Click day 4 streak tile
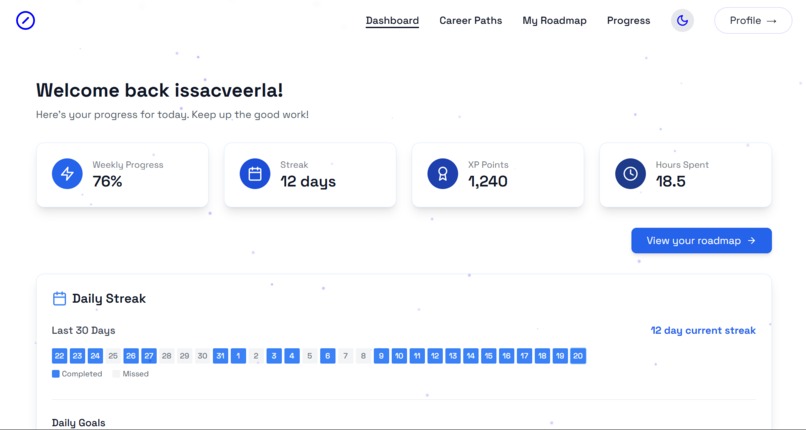 [292, 356]
